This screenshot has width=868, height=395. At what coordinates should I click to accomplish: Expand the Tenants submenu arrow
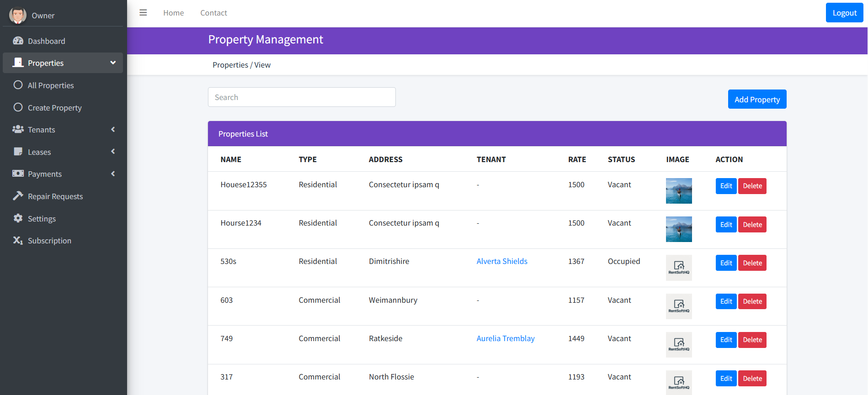coord(113,129)
